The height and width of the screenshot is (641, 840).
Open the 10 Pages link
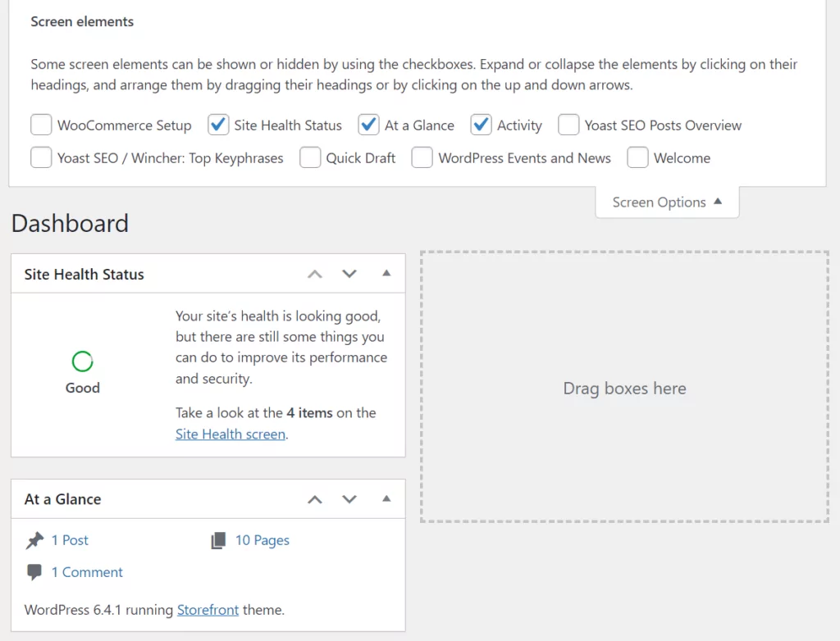[x=262, y=540]
